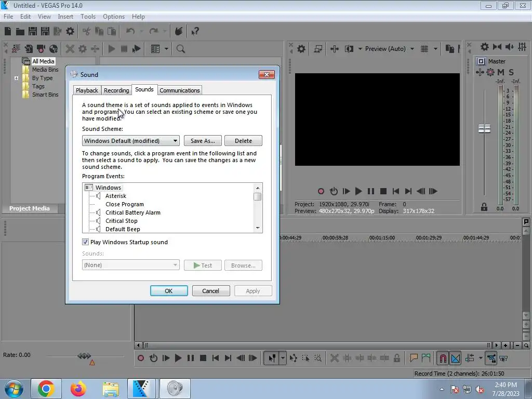This screenshot has width=532, height=399.
Task: Click the Project Media tab
Action: pos(30,208)
